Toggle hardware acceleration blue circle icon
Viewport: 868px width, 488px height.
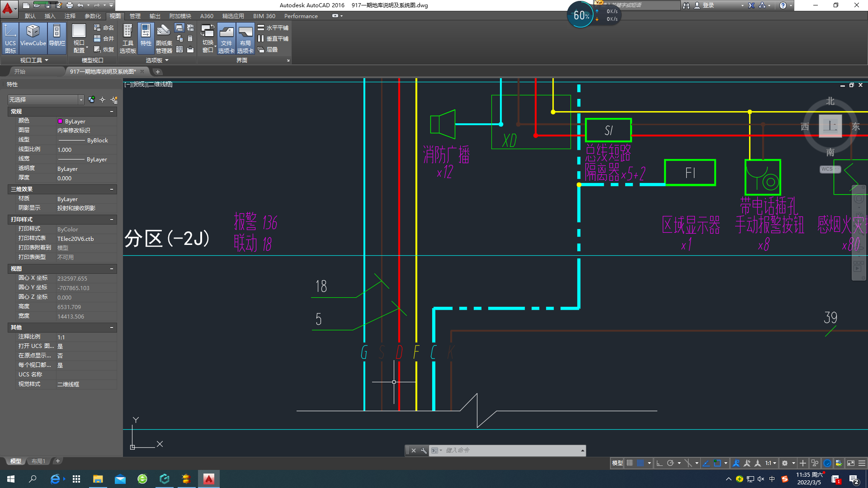827,463
